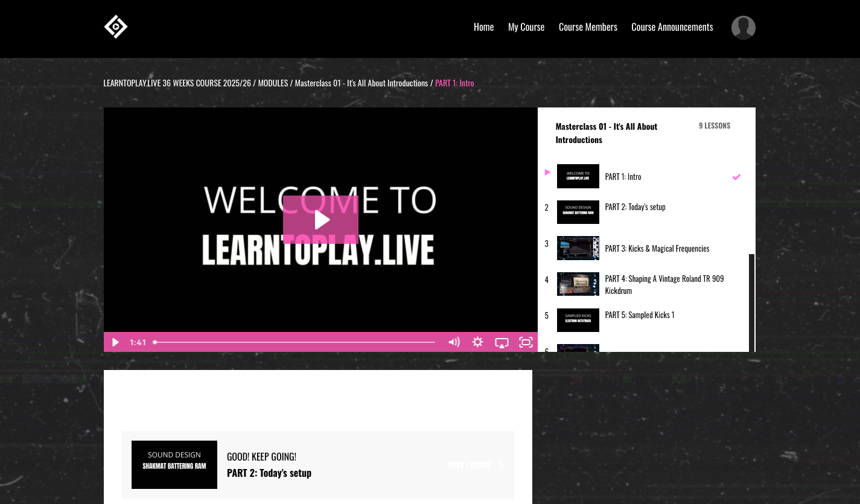Switch to Course Announcements
The height and width of the screenshot is (504, 860).
pos(672,27)
